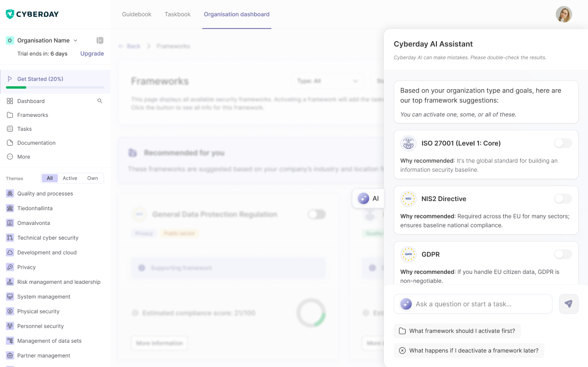
Task: Click the AI sparkle button icon
Action: coord(364,198)
